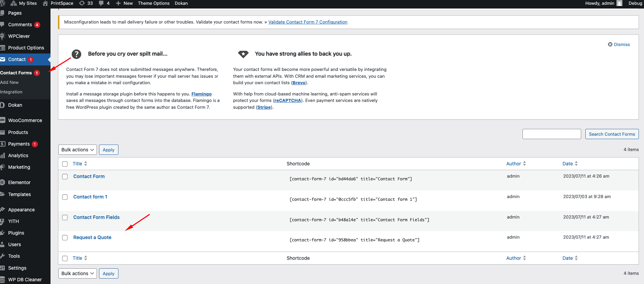Viewport: 644px width, 284px height.
Task: Click the bottom Apply button
Action: [109, 273]
